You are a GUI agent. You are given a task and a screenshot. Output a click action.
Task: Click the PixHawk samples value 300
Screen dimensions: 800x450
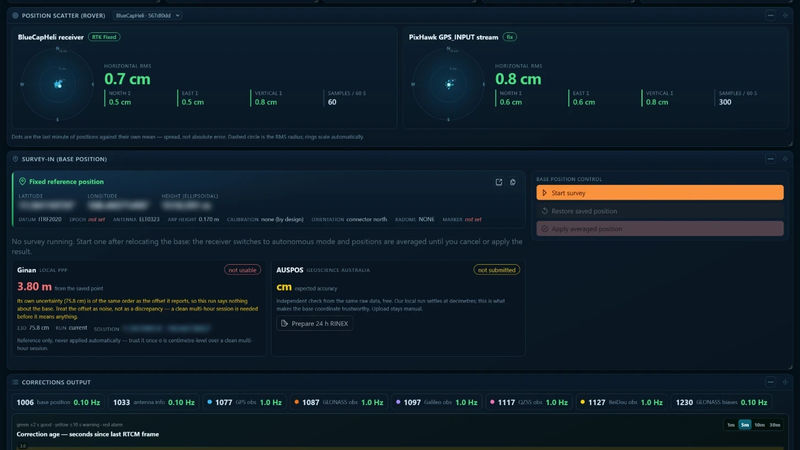[725, 102]
